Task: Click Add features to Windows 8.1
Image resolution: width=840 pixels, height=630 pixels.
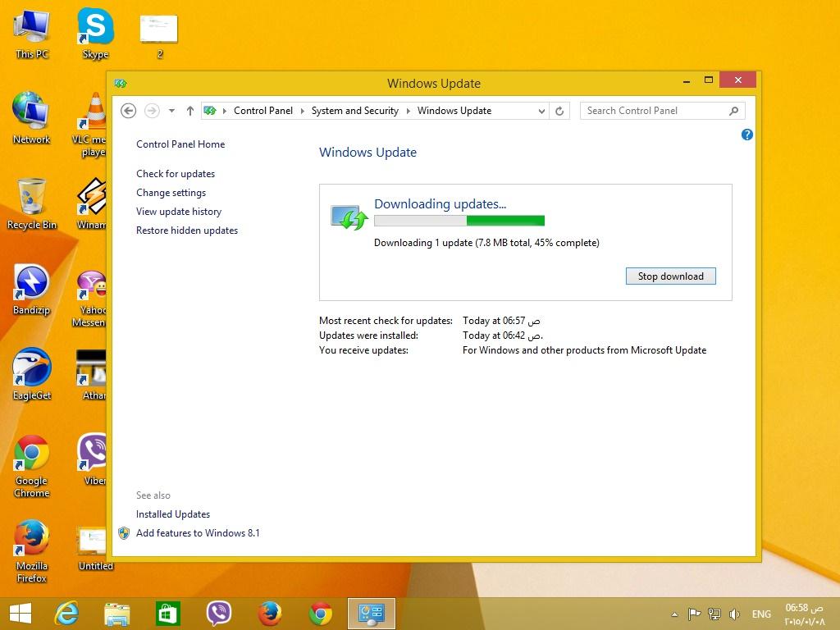Action: [x=198, y=533]
